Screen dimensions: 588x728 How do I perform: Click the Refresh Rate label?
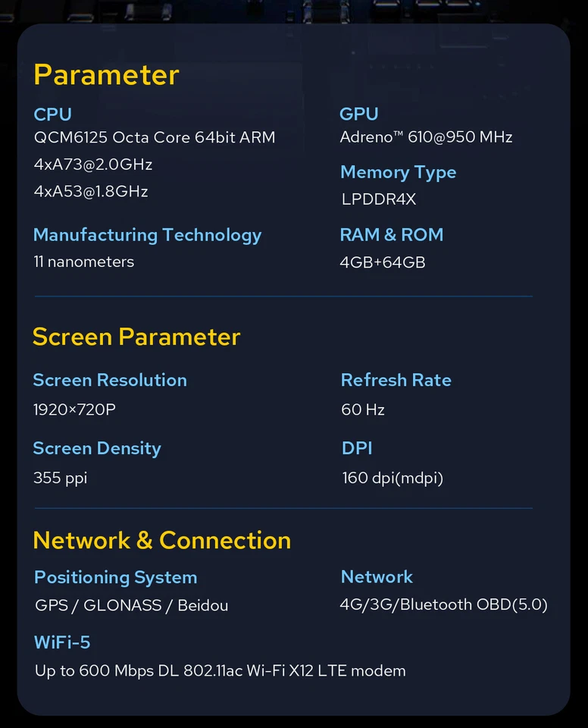click(x=396, y=380)
